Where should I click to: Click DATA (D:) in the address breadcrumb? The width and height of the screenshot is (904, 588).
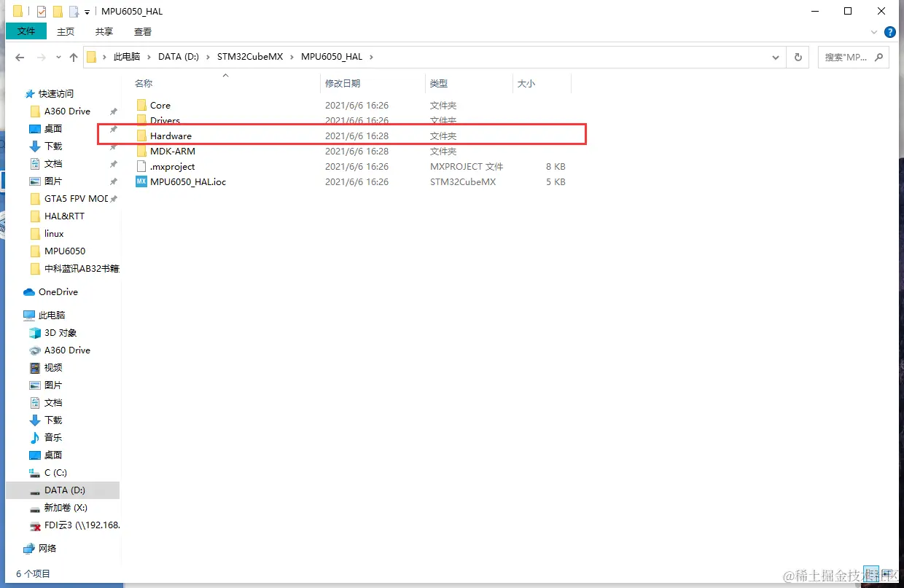coord(179,57)
